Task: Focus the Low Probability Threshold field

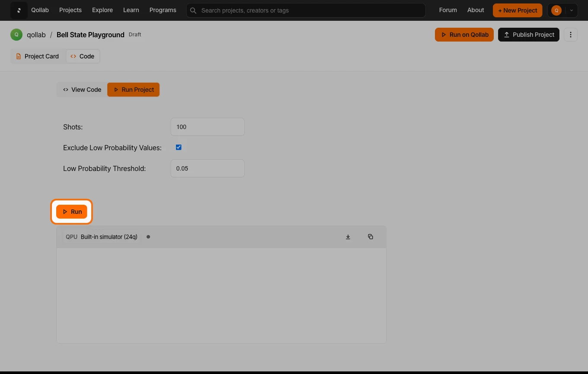Action: [x=208, y=168]
